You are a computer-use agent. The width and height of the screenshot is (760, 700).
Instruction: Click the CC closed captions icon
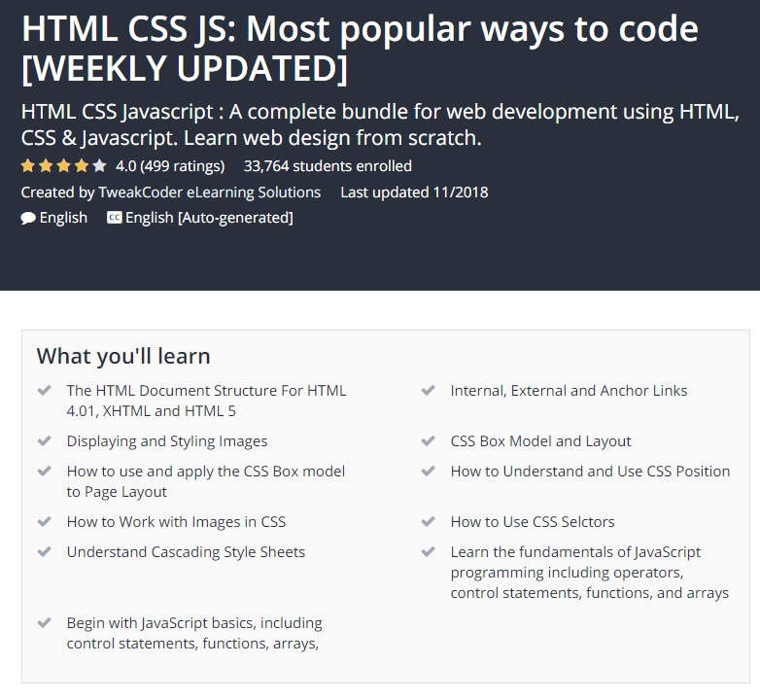115,217
